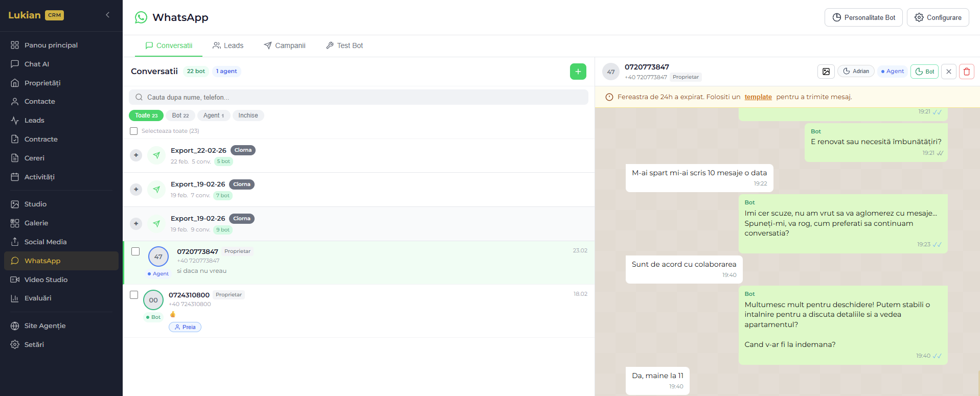
Task: Open Setări in sidebar
Action: (x=61, y=344)
